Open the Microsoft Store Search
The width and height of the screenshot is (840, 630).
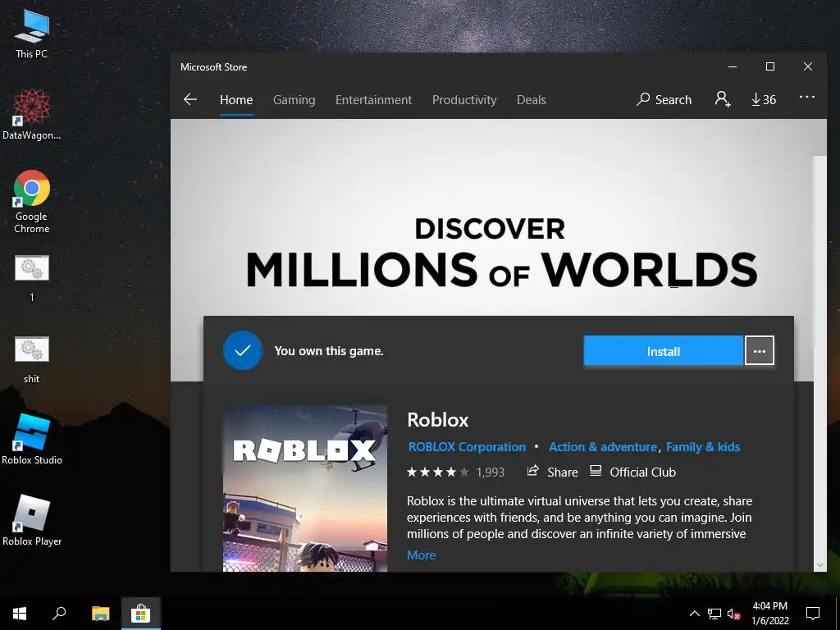pyautogui.click(x=664, y=99)
